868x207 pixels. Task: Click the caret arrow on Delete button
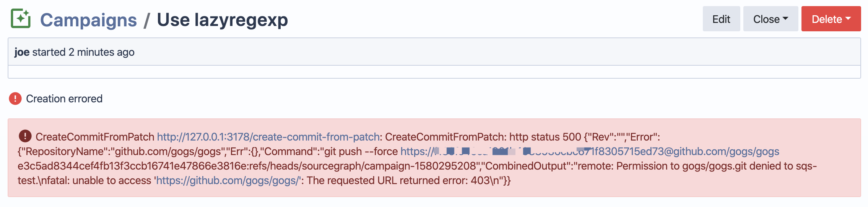click(x=848, y=18)
